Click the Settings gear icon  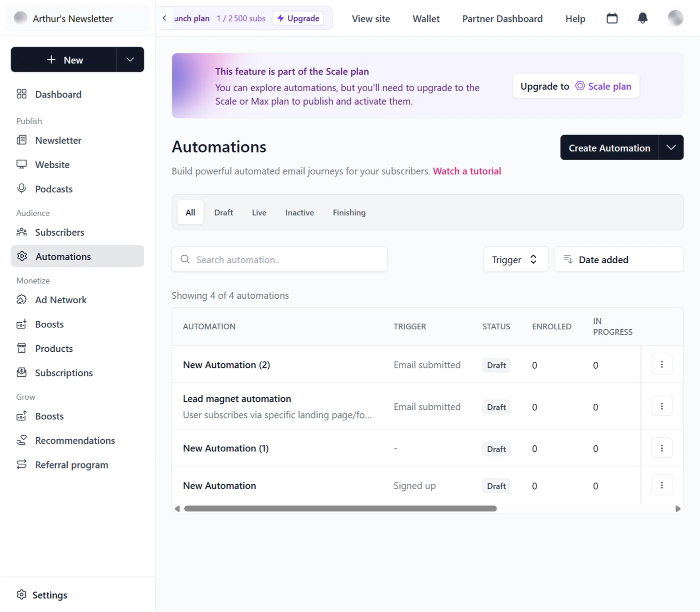[x=21, y=594]
